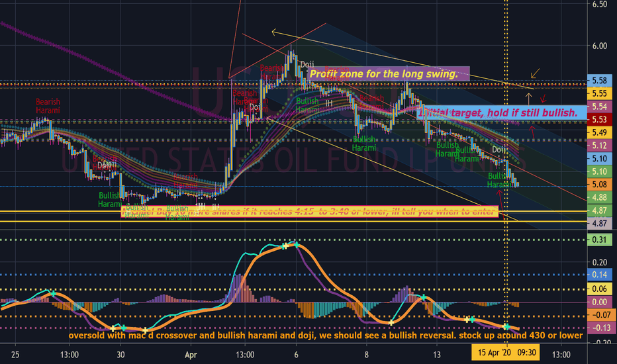
Task: Click the orange 5.08 last price label
Action: point(599,184)
